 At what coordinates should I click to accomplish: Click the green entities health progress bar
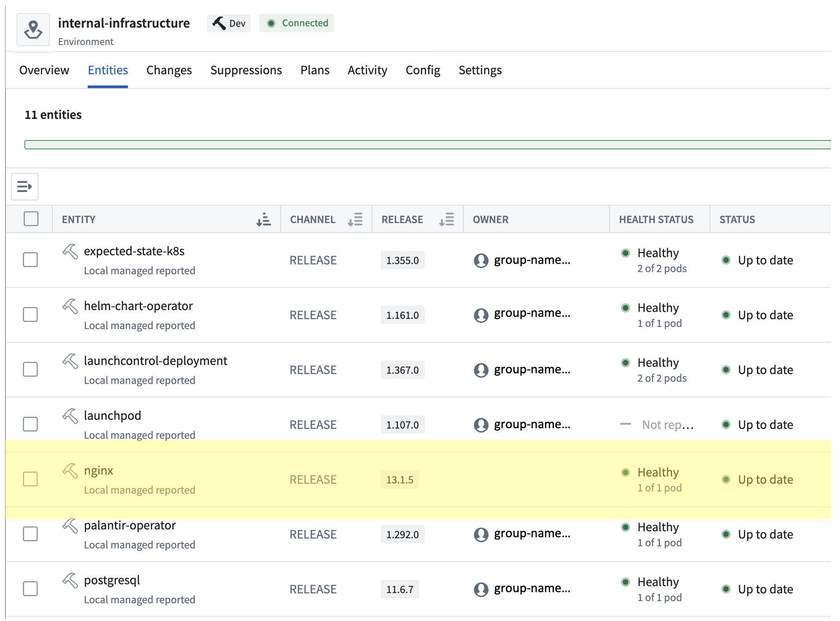pos(428,145)
